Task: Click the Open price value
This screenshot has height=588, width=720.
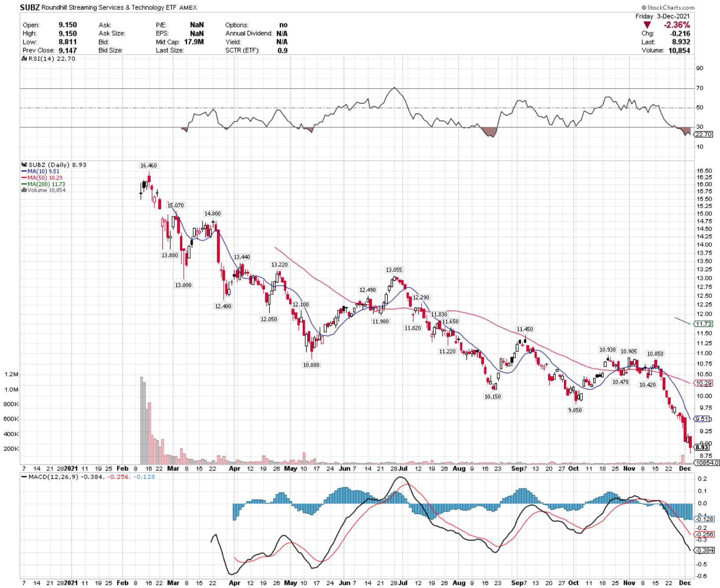Action: coord(68,25)
